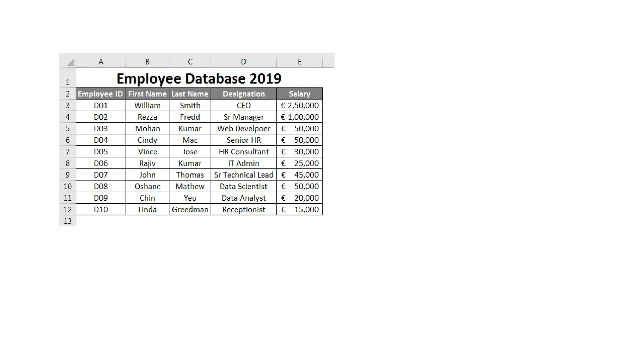Select cell containing Mathew
Screen dimensions: 644x362
tap(190, 186)
